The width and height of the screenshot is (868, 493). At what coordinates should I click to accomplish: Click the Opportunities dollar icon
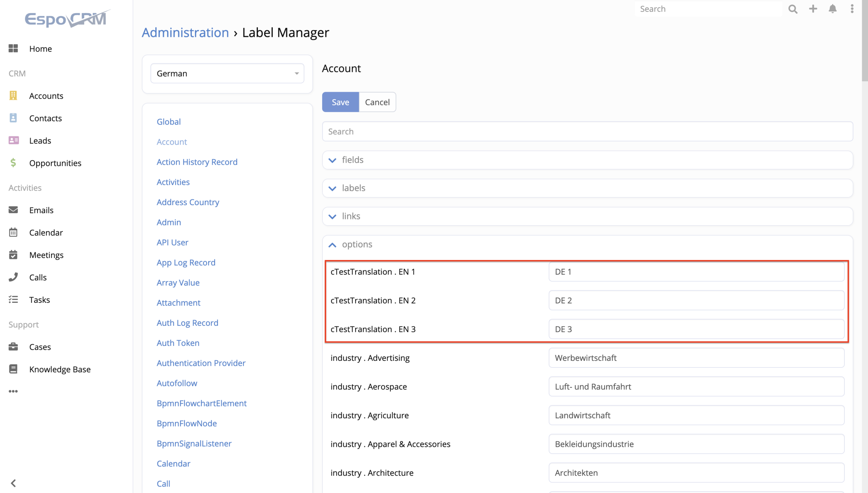pos(13,163)
